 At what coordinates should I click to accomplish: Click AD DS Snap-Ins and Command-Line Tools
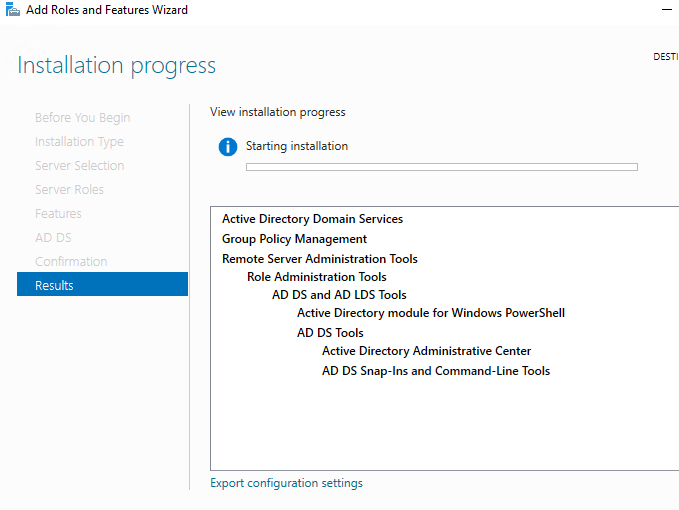click(x=436, y=371)
